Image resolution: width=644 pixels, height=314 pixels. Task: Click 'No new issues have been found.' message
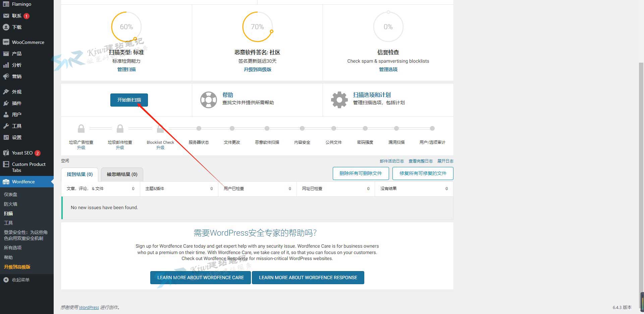[x=104, y=207]
